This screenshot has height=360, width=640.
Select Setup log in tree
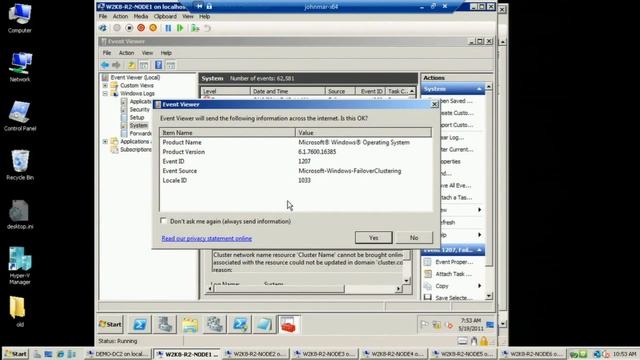coord(137,118)
